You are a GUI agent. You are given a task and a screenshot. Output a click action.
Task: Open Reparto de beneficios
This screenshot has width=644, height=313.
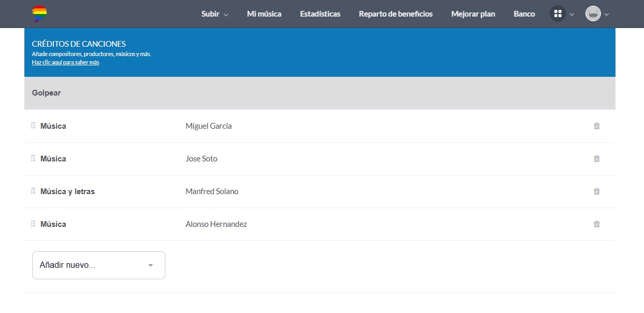tap(396, 14)
